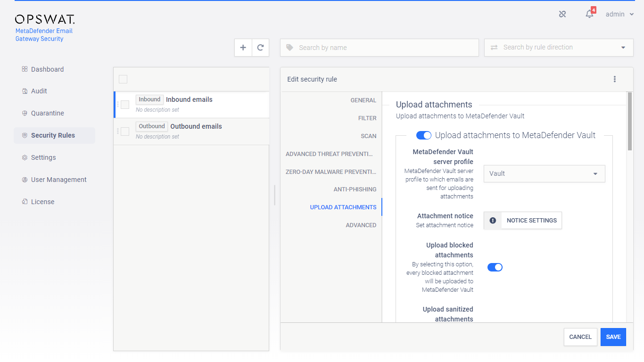The image size is (644, 362).
Task: Open the Advanced tab
Action: click(x=361, y=225)
